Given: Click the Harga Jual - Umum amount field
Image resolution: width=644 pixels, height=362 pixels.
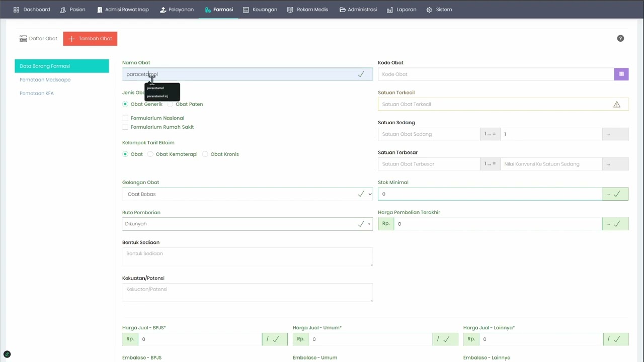Looking at the screenshot, I should click(370, 339).
